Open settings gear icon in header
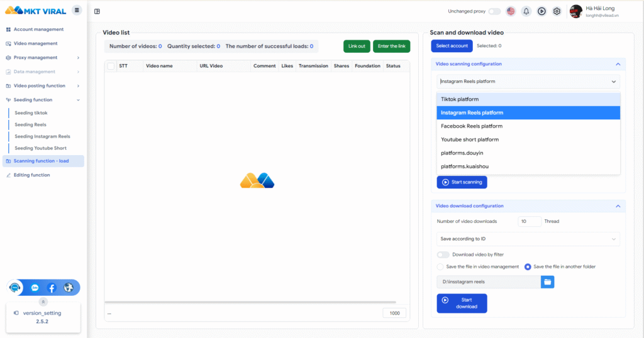 click(557, 11)
